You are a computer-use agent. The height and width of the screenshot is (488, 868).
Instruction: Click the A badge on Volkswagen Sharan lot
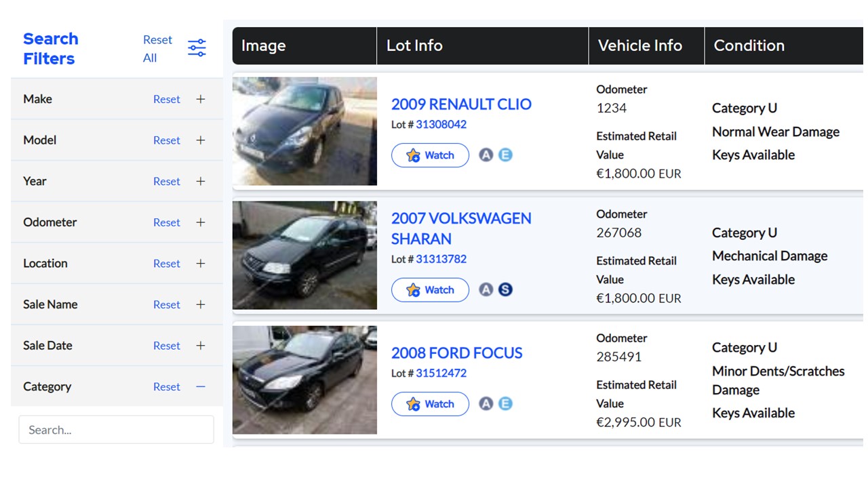coord(486,290)
